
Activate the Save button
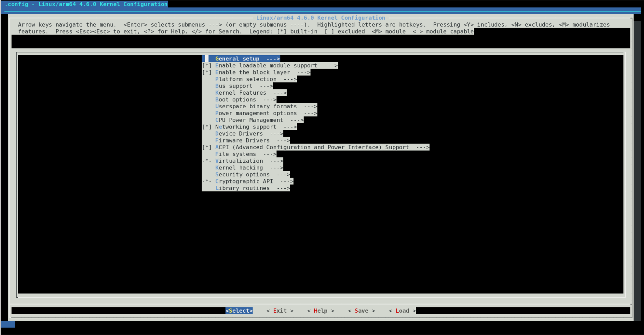pyautogui.click(x=361, y=311)
